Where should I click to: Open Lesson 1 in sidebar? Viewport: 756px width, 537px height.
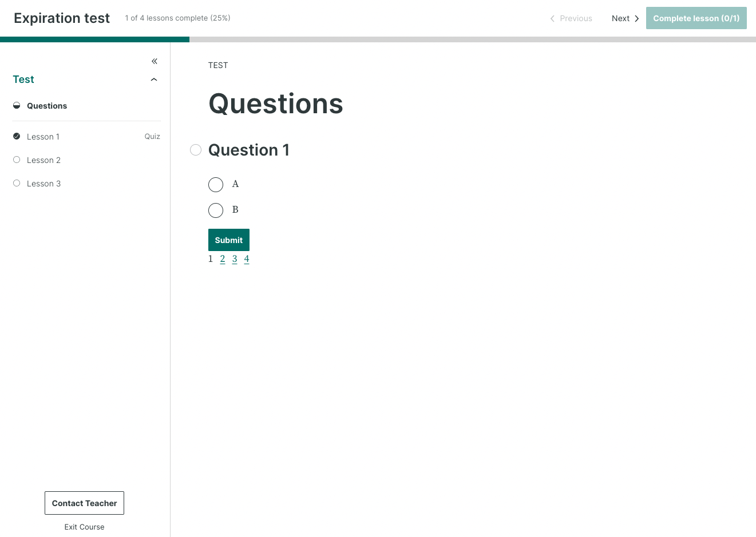coord(43,137)
